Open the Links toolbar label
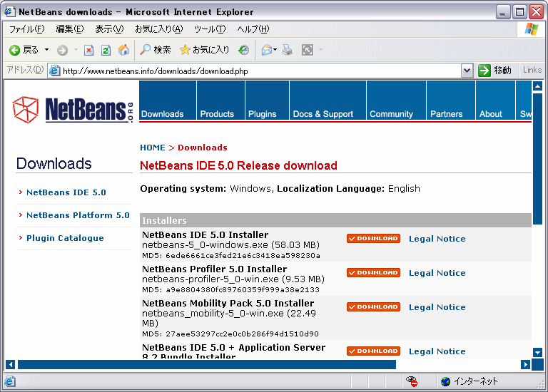The image size is (548, 392). pos(532,70)
